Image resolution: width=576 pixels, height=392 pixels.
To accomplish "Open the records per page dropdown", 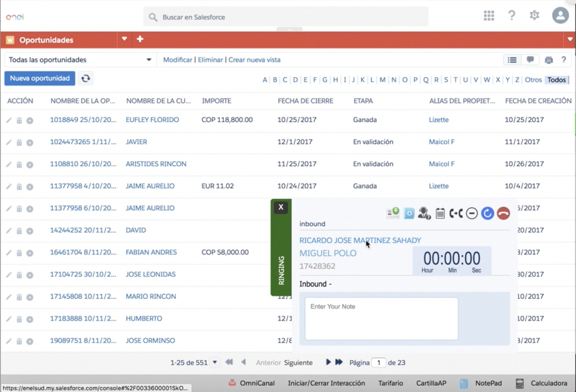I will point(215,362).
